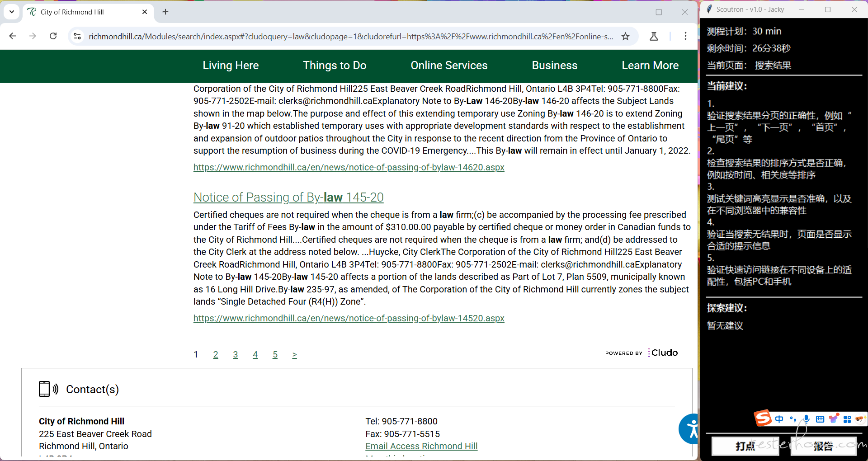Image resolution: width=868 pixels, height=461 pixels.
Task: Open the Living Here menu
Action: coord(231,66)
